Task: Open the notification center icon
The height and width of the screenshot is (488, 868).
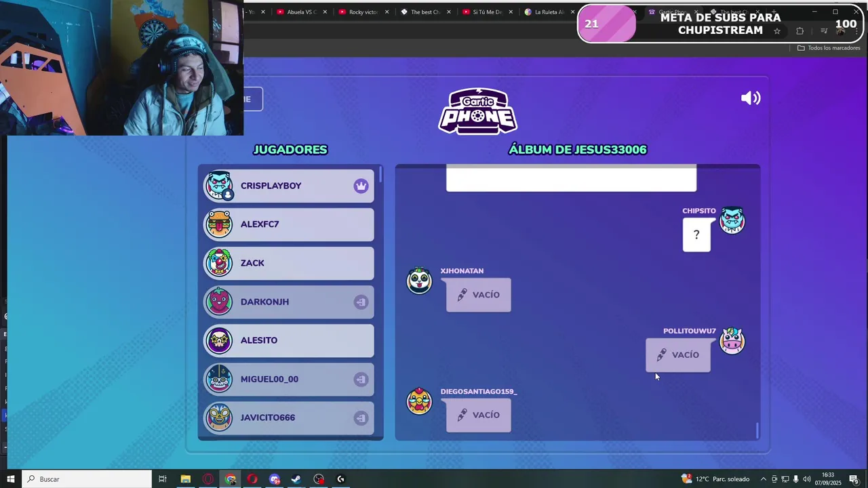Action: [x=854, y=479]
